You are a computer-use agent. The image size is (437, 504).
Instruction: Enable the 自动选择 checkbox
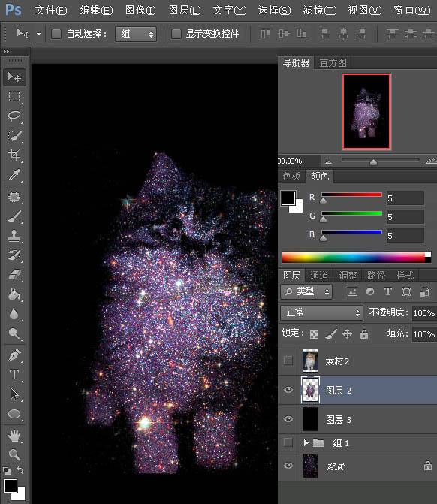click(x=56, y=34)
